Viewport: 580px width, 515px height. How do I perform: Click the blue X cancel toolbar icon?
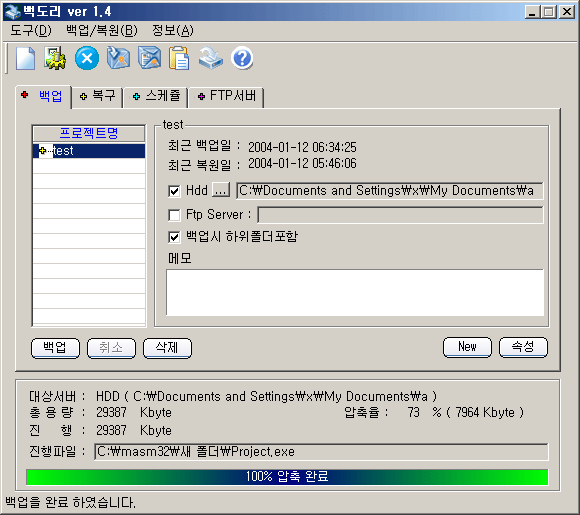point(87,58)
